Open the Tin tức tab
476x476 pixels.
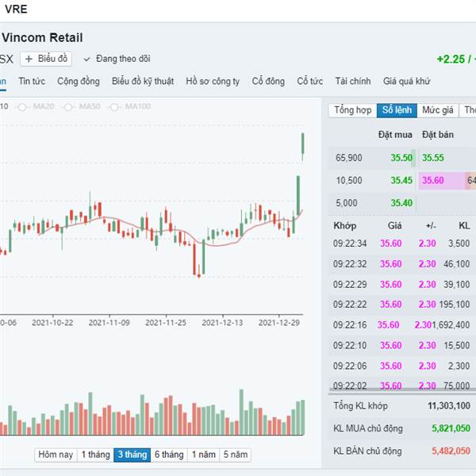point(32,81)
